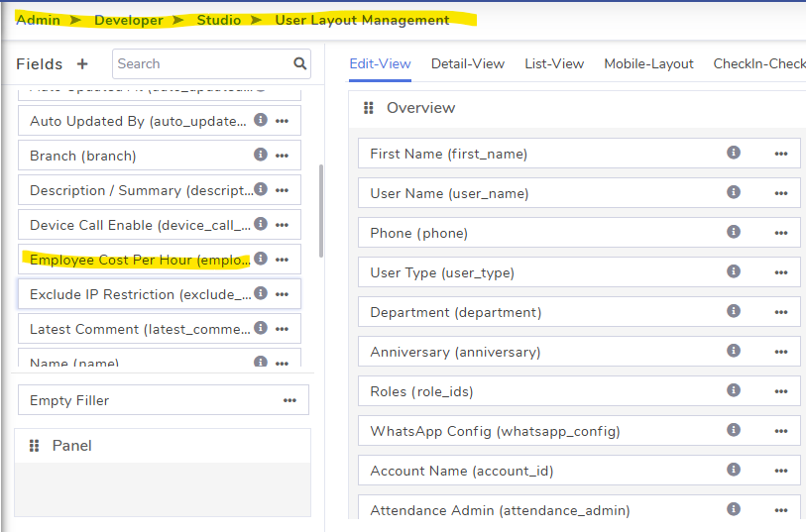Open three-dot menu for User Type

781,272
